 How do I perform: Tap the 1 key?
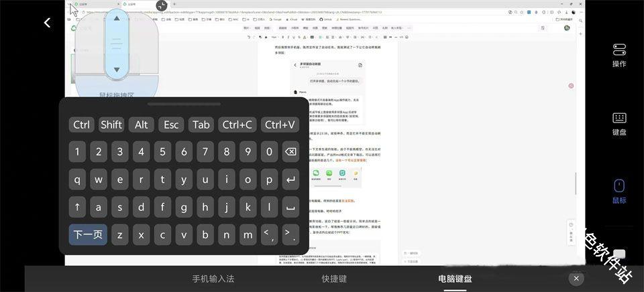(x=76, y=152)
